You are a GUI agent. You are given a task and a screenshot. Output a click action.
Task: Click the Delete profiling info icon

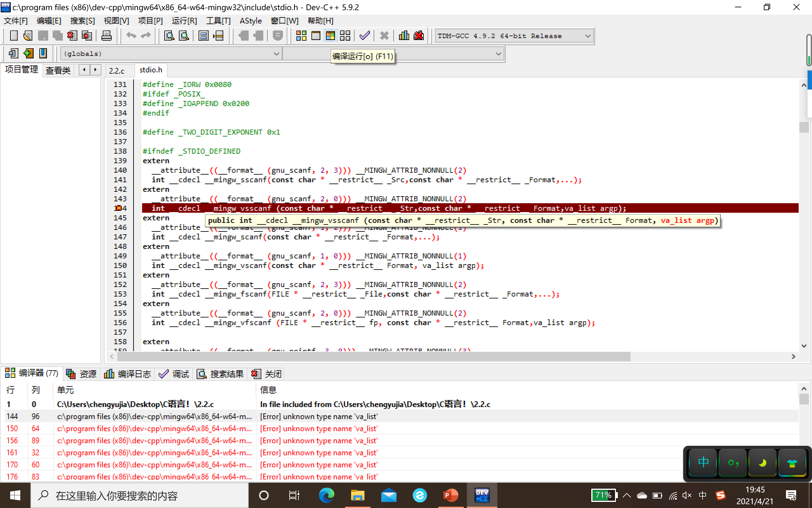[x=418, y=36]
